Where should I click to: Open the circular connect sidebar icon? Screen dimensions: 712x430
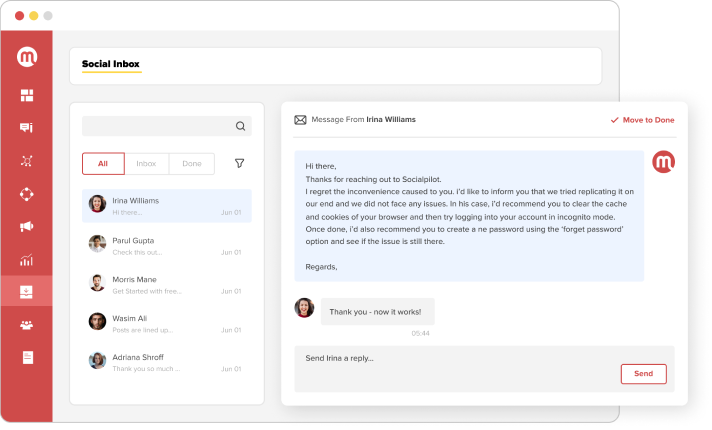(x=26, y=194)
